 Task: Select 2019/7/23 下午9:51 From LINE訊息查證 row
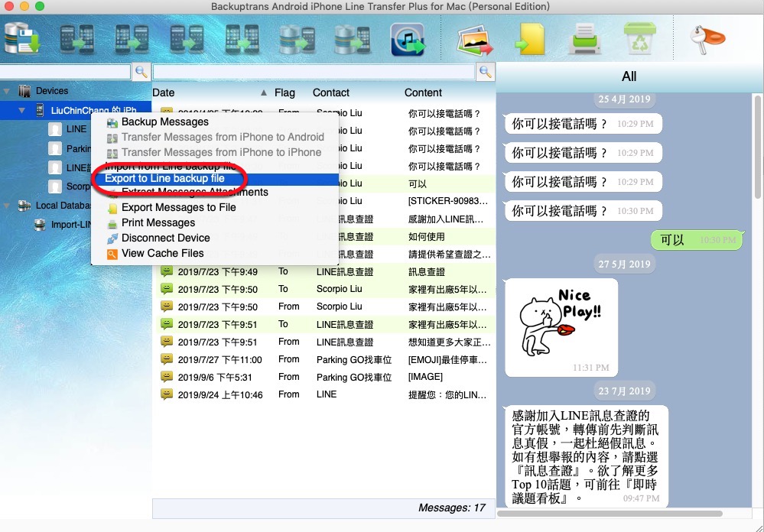click(324, 342)
